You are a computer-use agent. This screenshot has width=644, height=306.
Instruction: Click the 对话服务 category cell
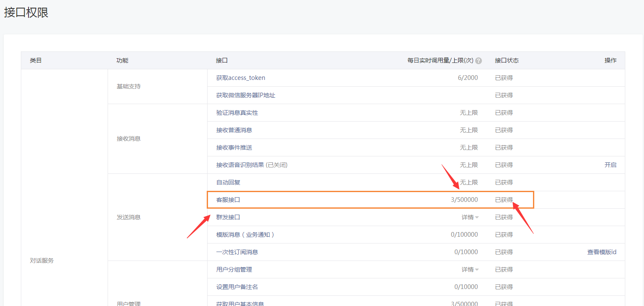point(42,261)
